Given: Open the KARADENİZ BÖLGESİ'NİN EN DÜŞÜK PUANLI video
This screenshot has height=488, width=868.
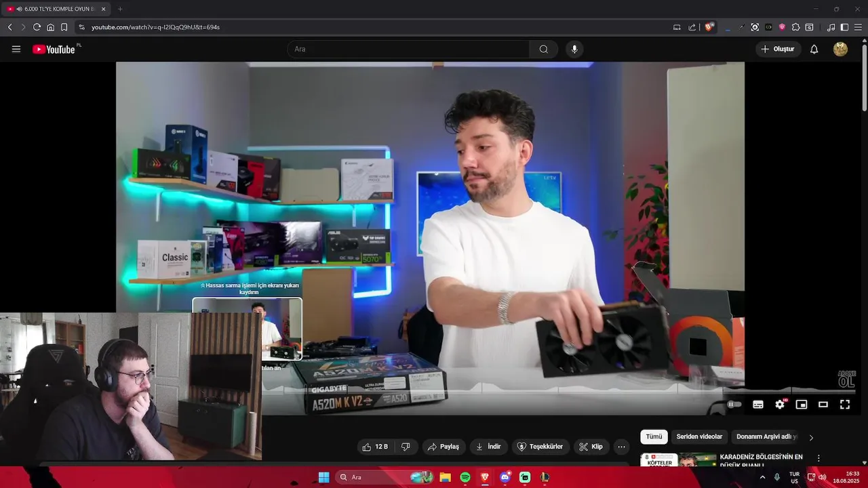Looking at the screenshot, I should tap(761, 460).
